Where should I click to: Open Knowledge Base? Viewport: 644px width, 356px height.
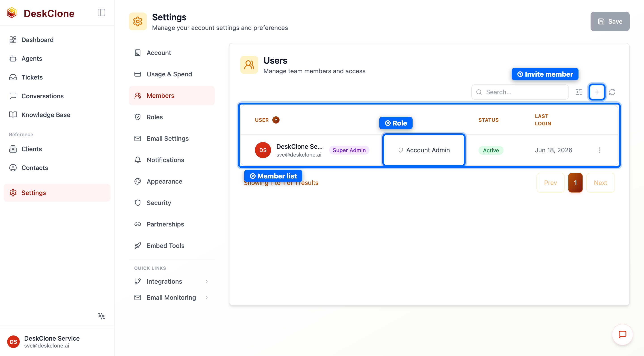pos(57,115)
